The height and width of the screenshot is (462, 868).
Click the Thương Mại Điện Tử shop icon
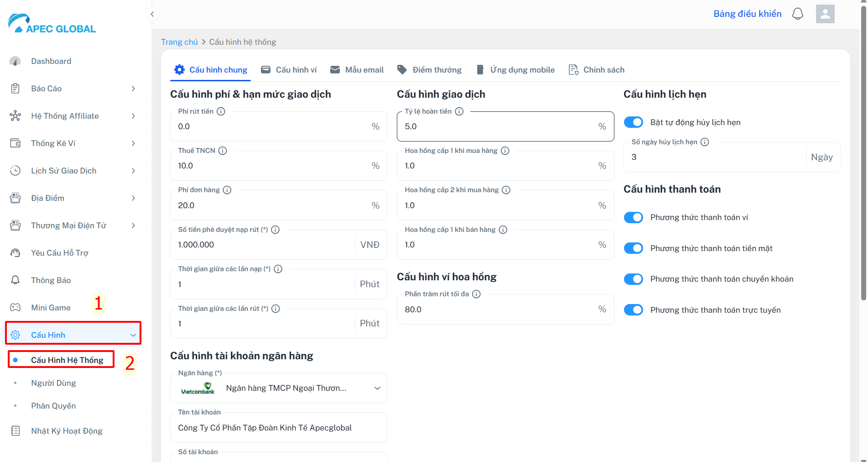point(15,226)
